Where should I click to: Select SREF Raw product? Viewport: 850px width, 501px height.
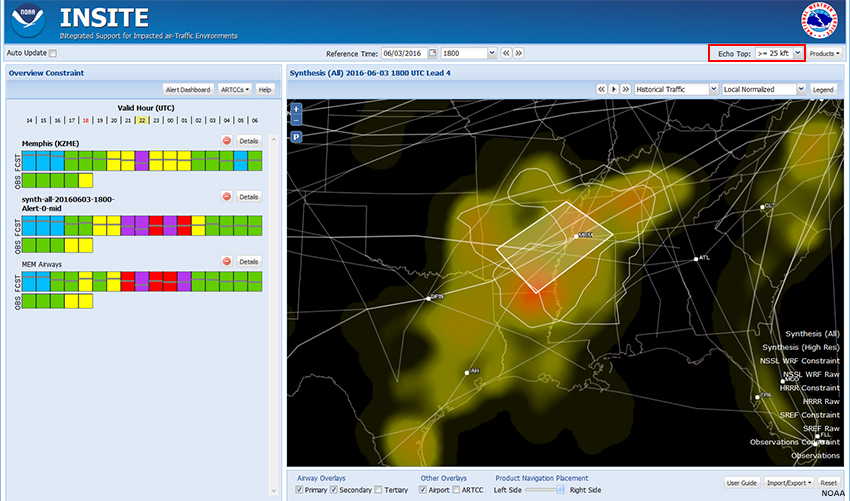pyautogui.click(x=821, y=429)
